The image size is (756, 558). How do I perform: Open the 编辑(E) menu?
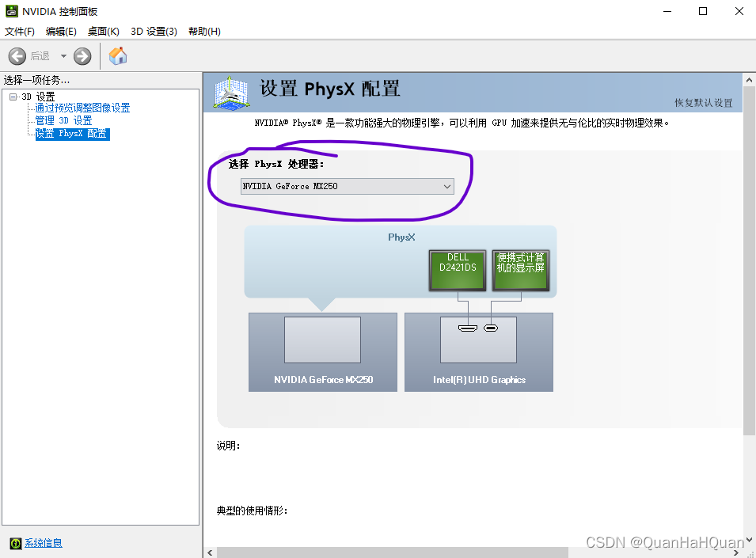(x=61, y=32)
